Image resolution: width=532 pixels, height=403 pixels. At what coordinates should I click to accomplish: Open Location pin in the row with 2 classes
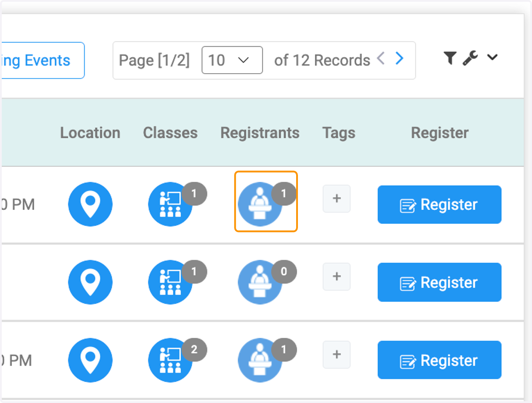coord(90,360)
